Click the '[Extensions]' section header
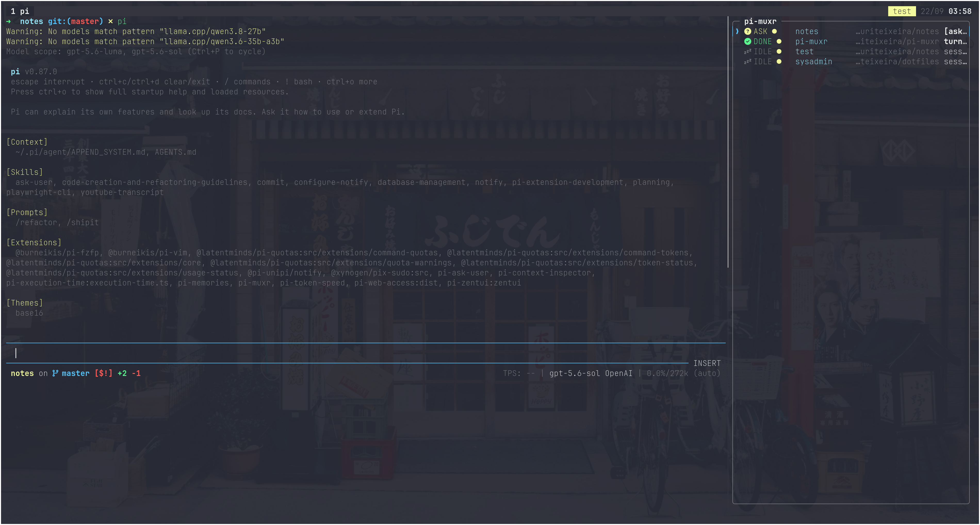The height and width of the screenshot is (525, 980). (x=34, y=242)
